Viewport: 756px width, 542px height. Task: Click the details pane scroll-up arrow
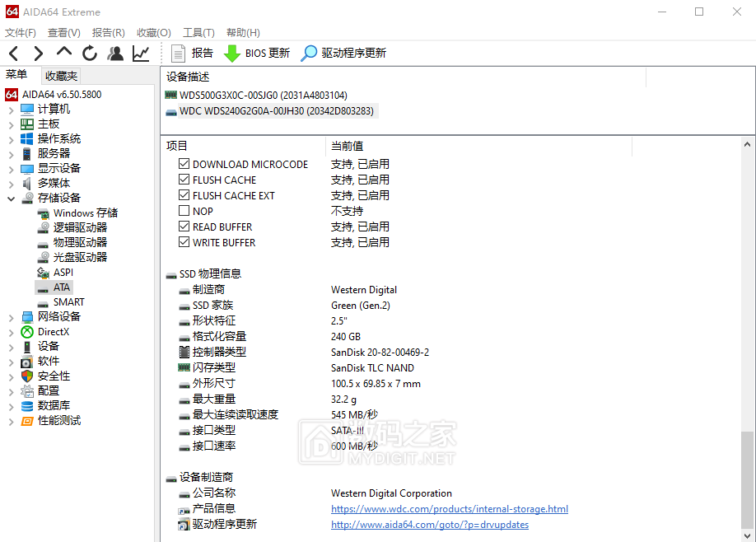pyautogui.click(x=747, y=144)
